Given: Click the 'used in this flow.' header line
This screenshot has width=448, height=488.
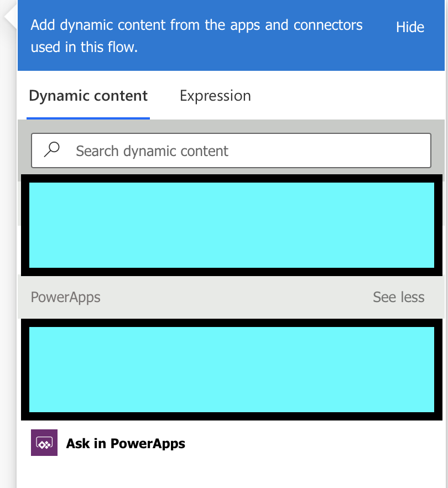Looking at the screenshot, I should [84, 48].
